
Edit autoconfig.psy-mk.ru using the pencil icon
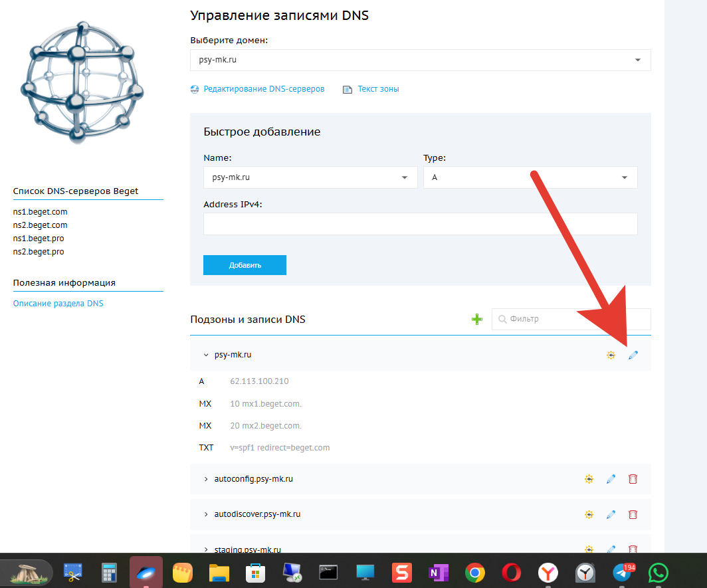point(611,479)
